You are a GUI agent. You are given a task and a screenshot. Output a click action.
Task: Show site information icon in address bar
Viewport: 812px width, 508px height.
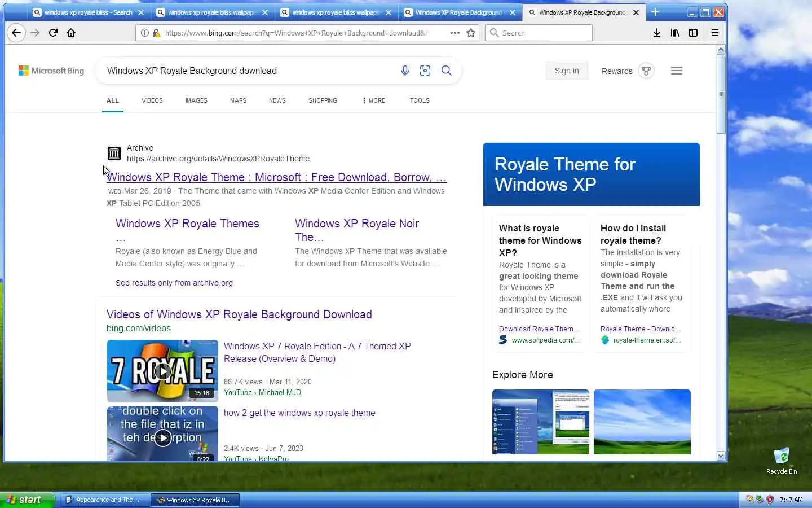pos(145,33)
